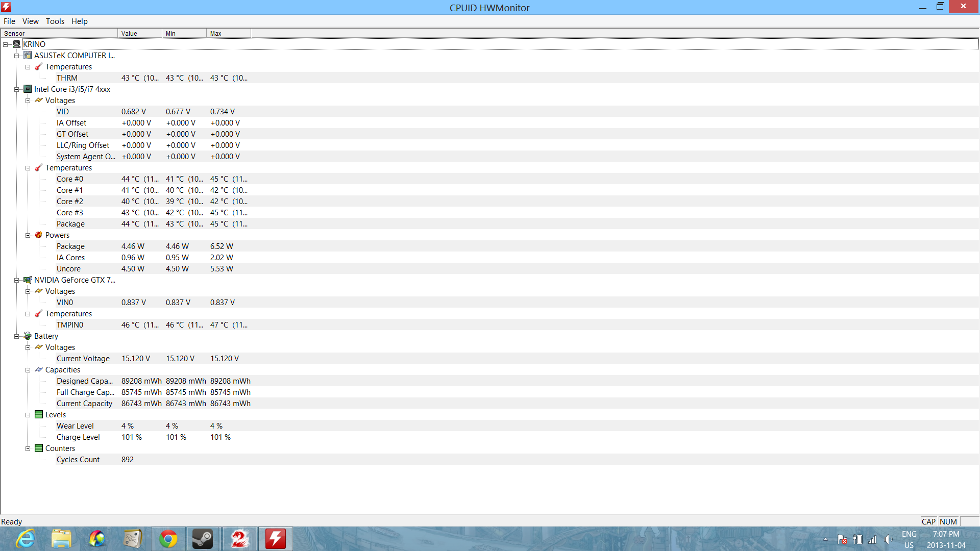Click the NVIDIA GeForce graphics card icon
The width and height of the screenshot is (980, 551).
28,280
